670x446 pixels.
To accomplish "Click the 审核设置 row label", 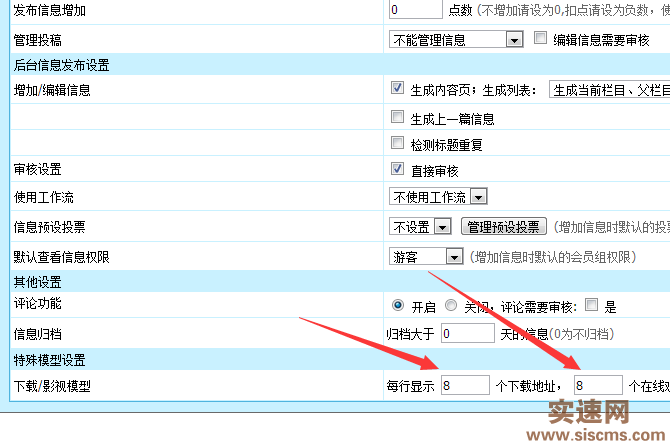I will click(x=38, y=169).
